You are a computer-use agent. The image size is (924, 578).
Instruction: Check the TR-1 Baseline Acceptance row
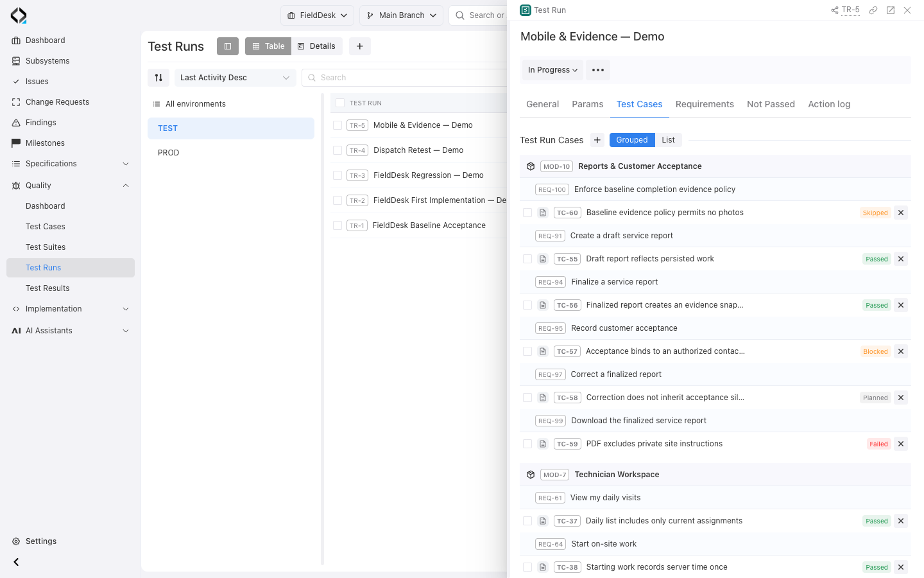click(338, 225)
